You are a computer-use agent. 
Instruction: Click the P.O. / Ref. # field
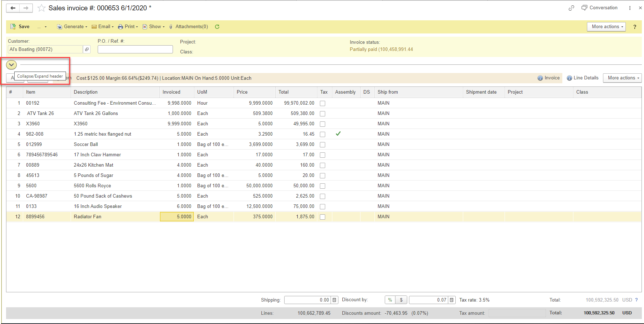click(135, 49)
